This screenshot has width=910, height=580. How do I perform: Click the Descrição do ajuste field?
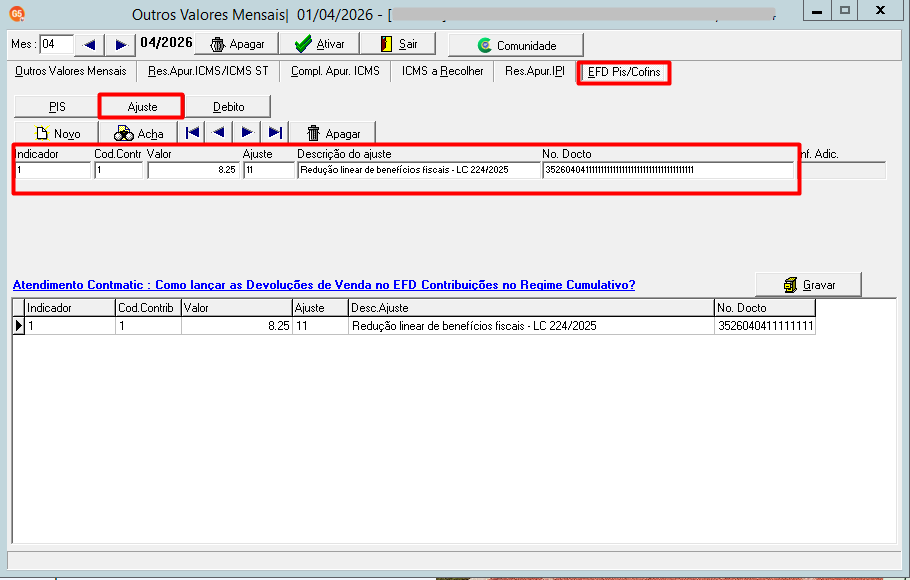coord(418,170)
